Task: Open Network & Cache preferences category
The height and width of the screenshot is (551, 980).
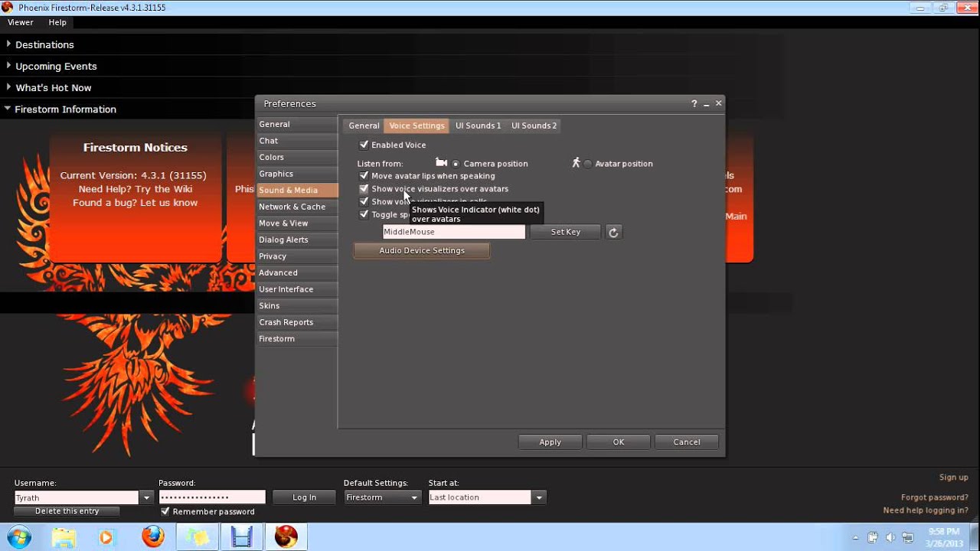Action: [x=296, y=207]
